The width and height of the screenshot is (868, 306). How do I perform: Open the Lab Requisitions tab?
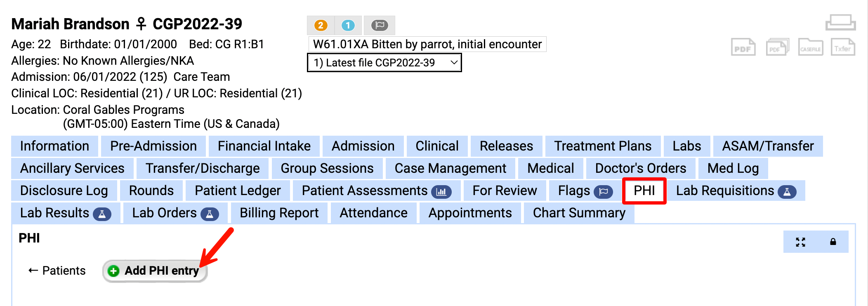[736, 191]
